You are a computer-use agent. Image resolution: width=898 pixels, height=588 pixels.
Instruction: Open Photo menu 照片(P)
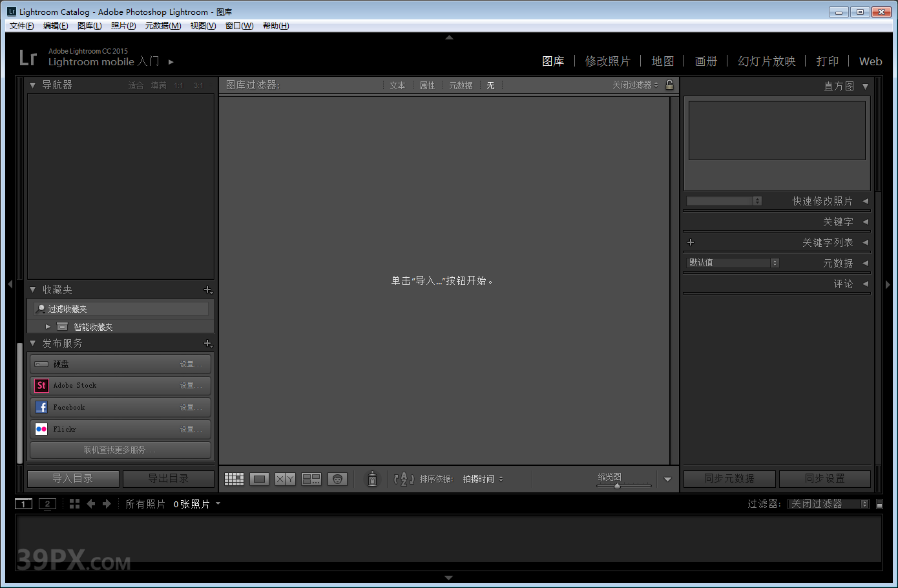pos(123,26)
